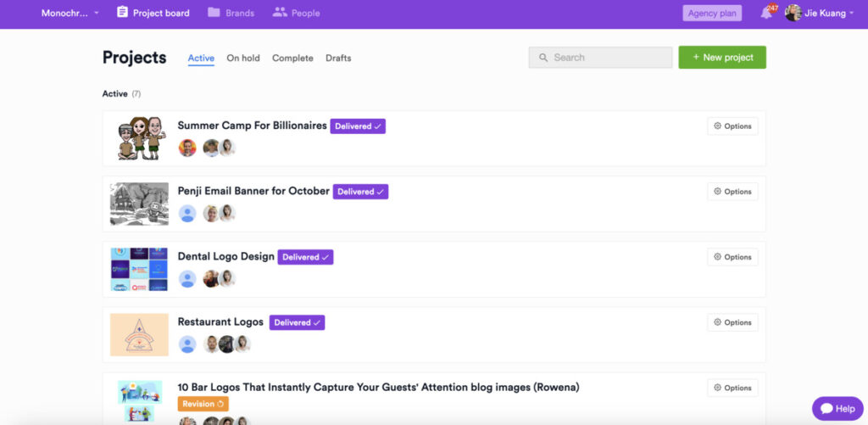Open Restaurant Logos project title
The width and height of the screenshot is (868, 425).
coord(220,322)
